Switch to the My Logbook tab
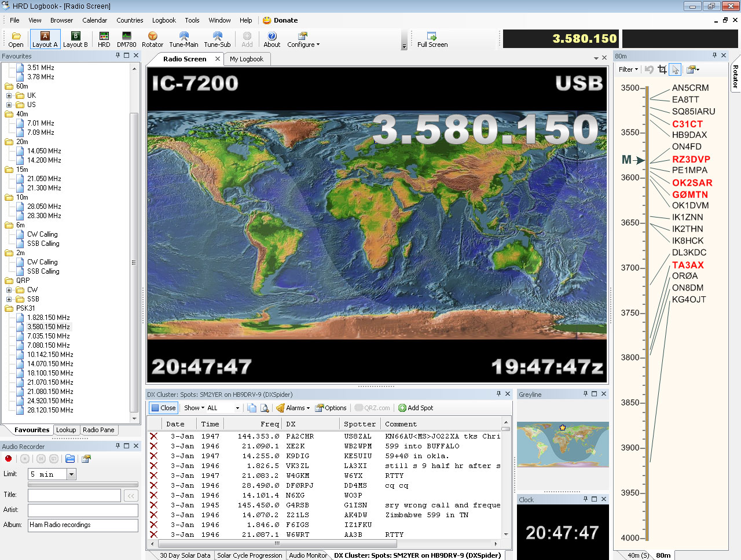 tap(246, 59)
